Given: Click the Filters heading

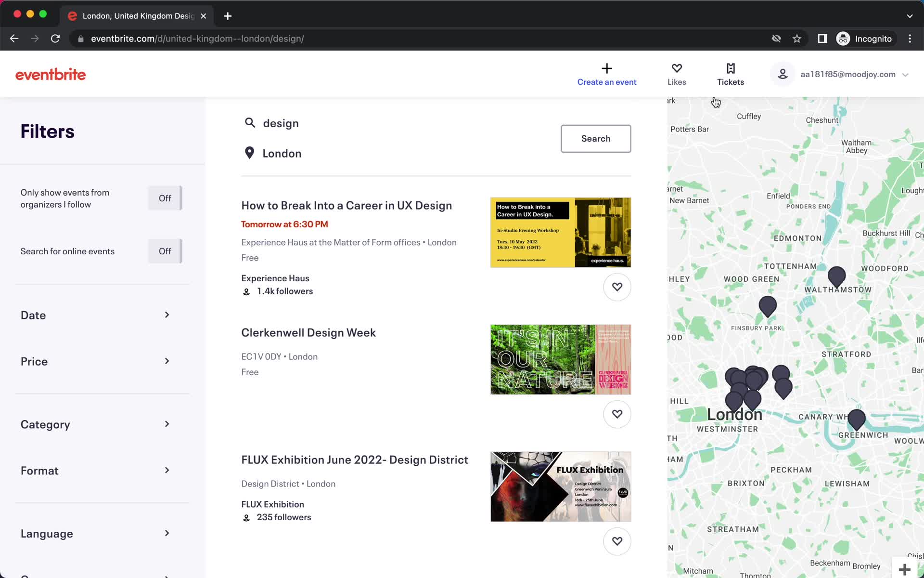Looking at the screenshot, I should [48, 131].
